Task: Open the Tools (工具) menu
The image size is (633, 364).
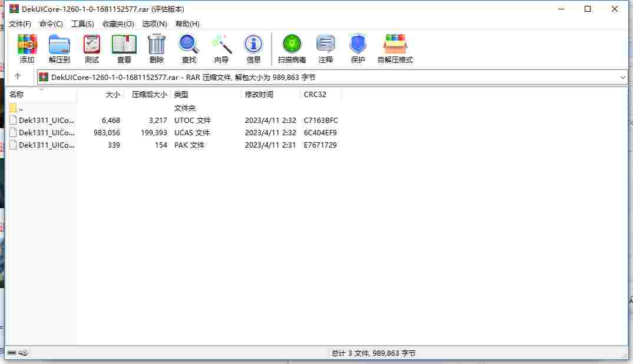Action: [x=82, y=24]
